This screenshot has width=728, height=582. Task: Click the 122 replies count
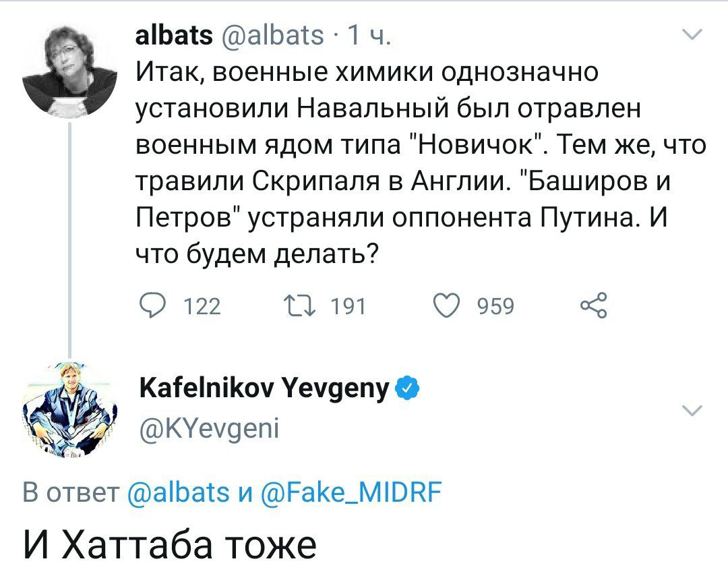pos(202,308)
